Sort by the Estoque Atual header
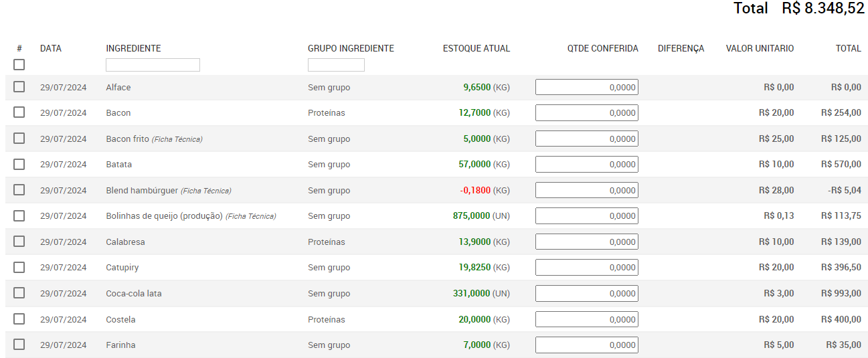The width and height of the screenshot is (868, 358). 476,48
